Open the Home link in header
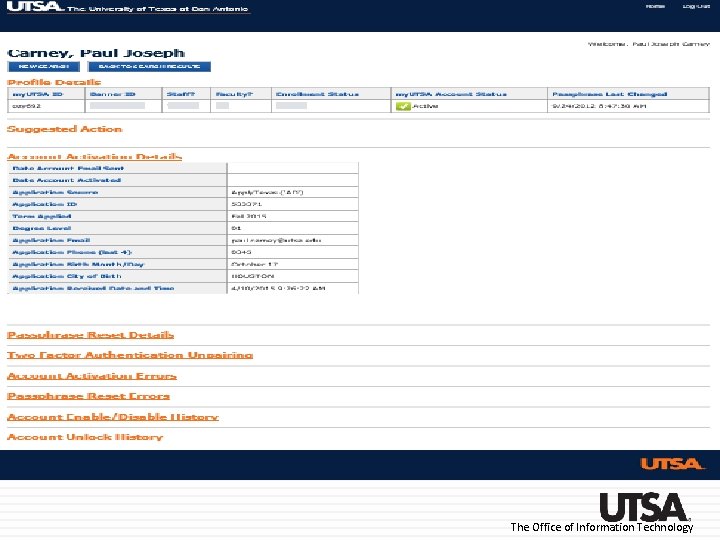Screen dimensions: 720x540 pyautogui.click(x=655, y=6)
